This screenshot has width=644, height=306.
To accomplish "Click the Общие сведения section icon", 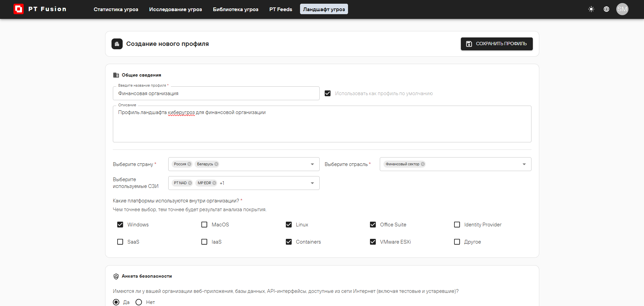I will pyautogui.click(x=116, y=75).
